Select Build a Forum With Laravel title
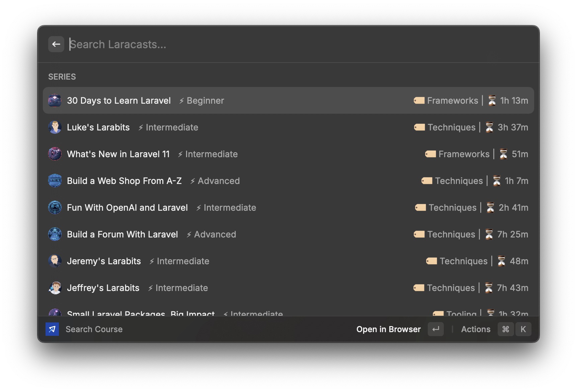This screenshot has width=577, height=392. pyautogui.click(x=122, y=234)
